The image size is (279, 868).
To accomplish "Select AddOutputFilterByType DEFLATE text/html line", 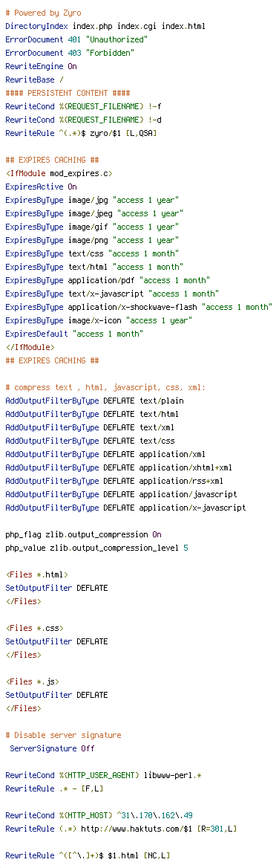I will click(92, 414).
